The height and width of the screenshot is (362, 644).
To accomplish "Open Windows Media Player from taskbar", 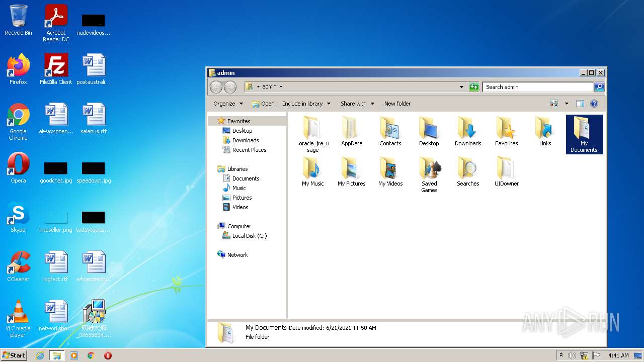I will (74, 355).
